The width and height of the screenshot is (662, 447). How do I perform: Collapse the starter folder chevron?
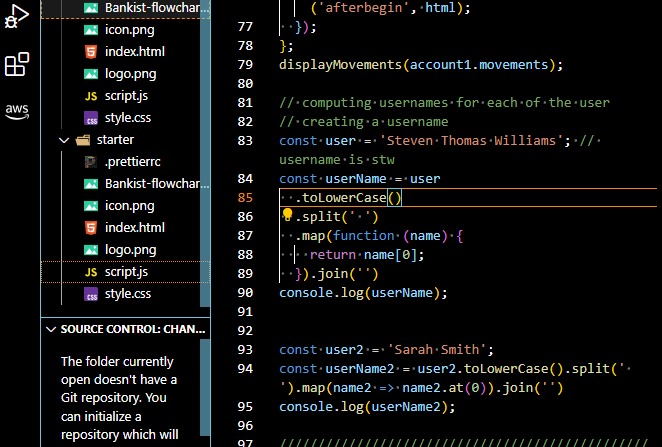64,140
